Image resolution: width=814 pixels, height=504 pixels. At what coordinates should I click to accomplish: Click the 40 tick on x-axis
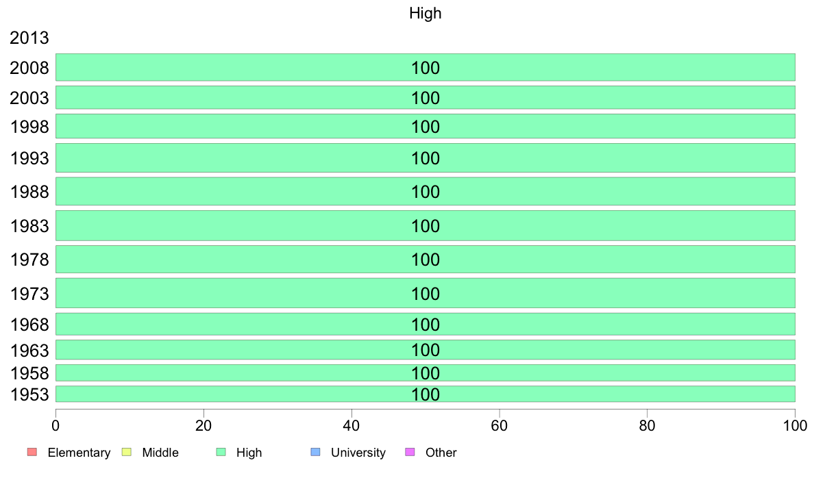351,426
